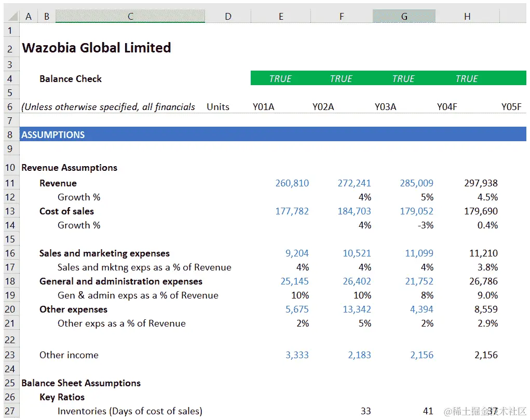Click the Wazobia Global Limited title cell
Screen dimensions: 530x420
click(x=97, y=48)
